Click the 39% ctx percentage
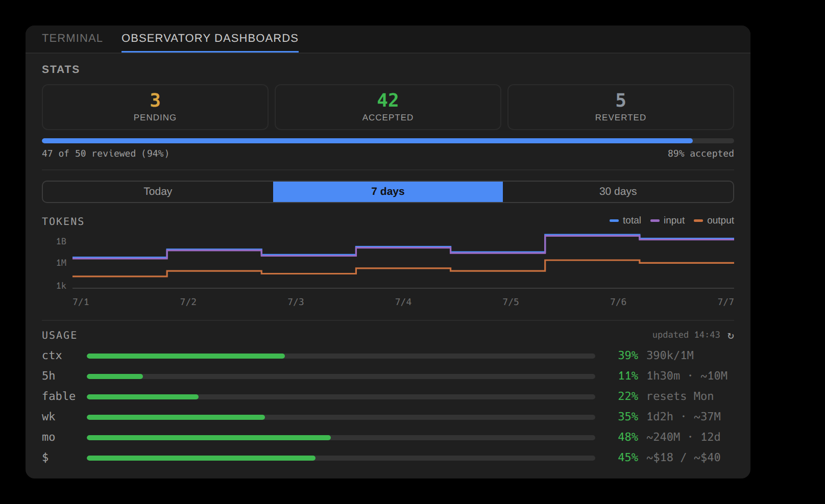Screen dimensions: 825x504 pyautogui.click(x=628, y=356)
